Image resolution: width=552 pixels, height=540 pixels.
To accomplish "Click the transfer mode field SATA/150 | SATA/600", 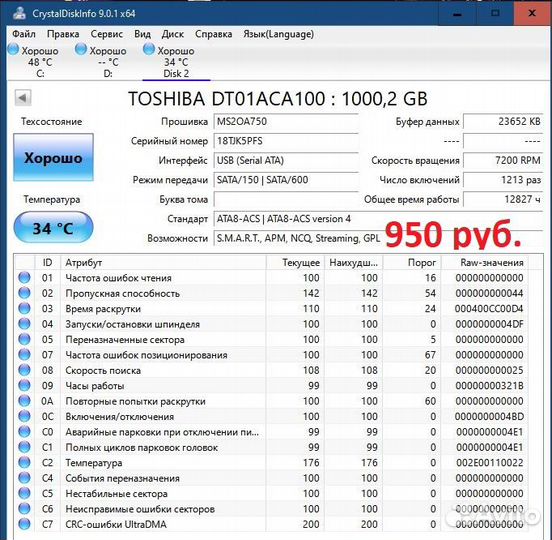I will [x=286, y=180].
